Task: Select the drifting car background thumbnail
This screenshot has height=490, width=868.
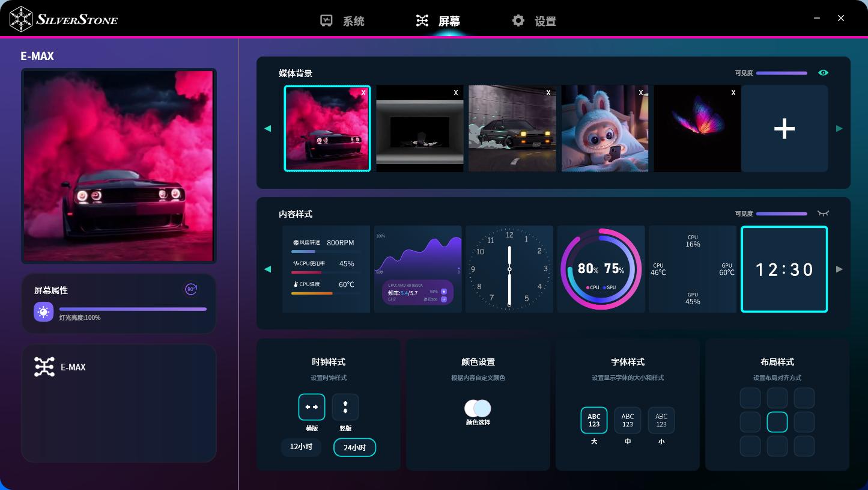Action: [x=512, y=129]
